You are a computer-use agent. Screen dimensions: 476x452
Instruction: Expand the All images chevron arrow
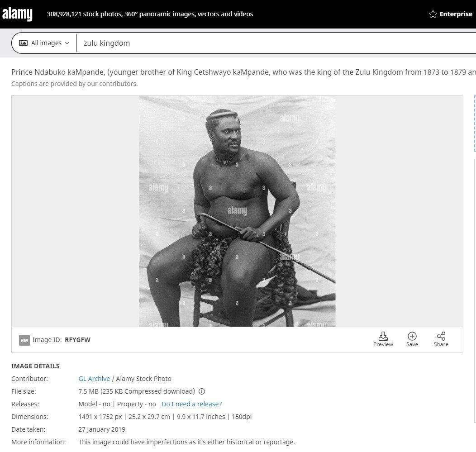67,43
